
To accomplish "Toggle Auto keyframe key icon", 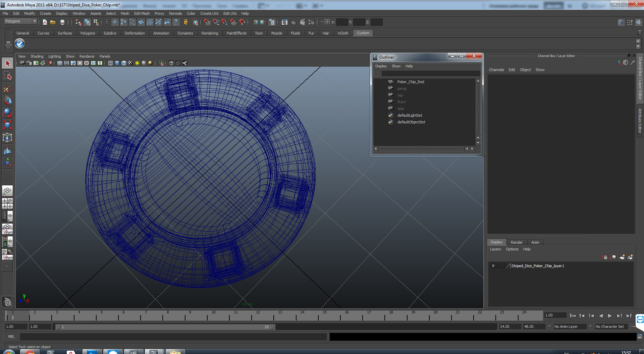I will 633,327.
